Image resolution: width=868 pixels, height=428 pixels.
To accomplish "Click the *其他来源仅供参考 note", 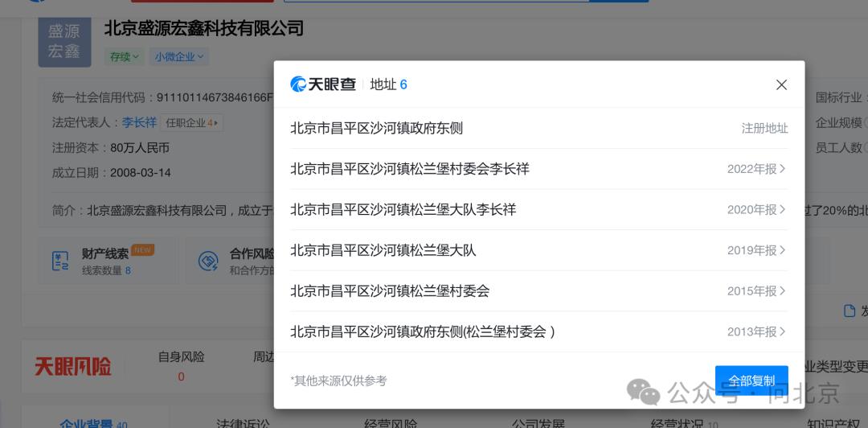I will 339,381.
